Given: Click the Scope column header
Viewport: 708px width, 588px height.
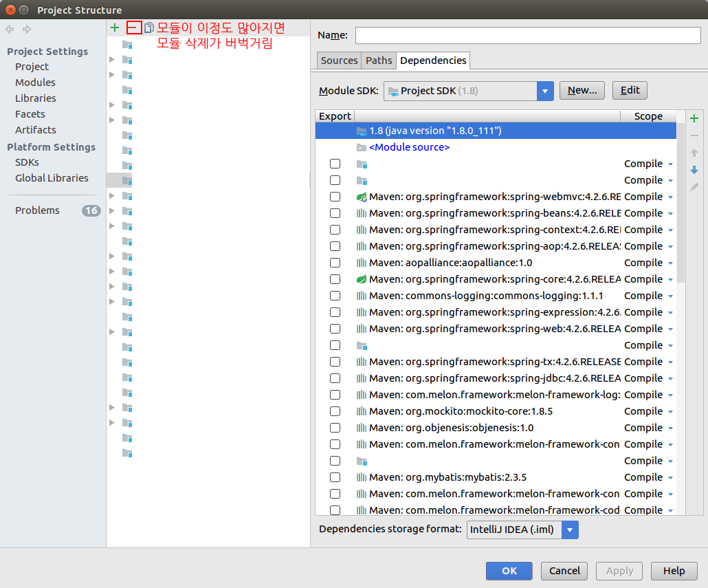Looking at the screenshot, I should (x=648, y=116).
